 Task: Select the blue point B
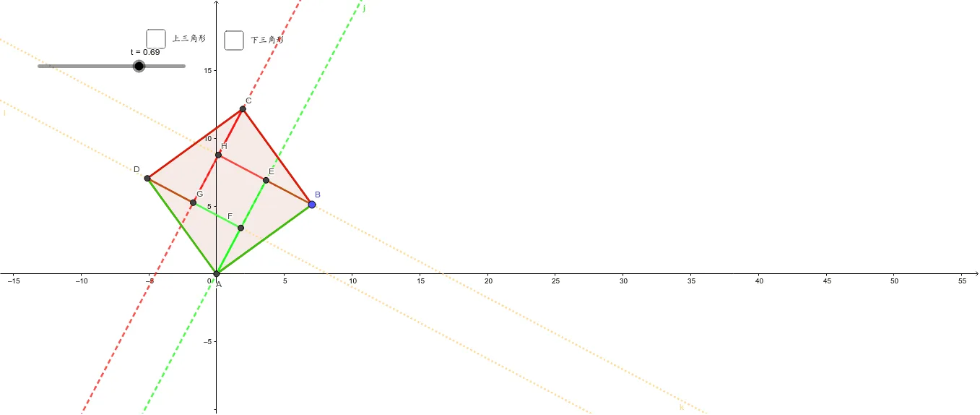312,205
